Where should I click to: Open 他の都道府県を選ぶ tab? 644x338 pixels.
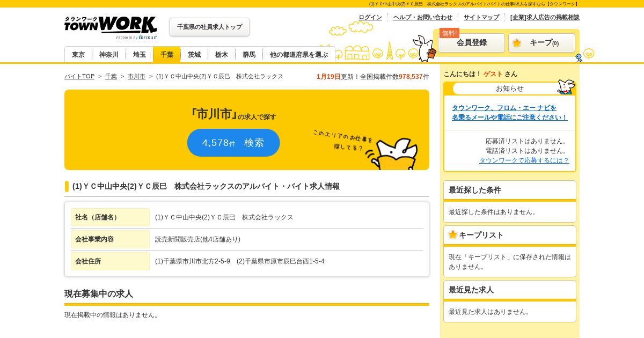tap(299, 55)
